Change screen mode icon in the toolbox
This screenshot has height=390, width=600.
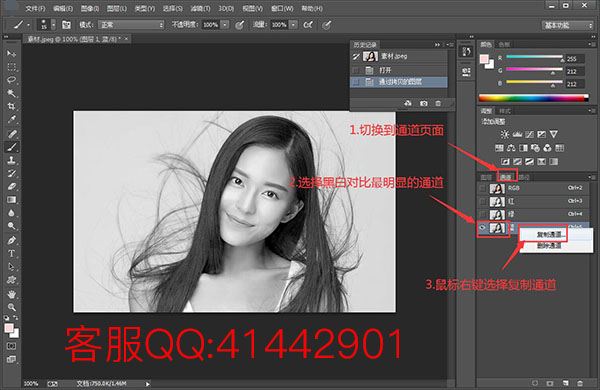pyautogui.click(x=11, y=359)
